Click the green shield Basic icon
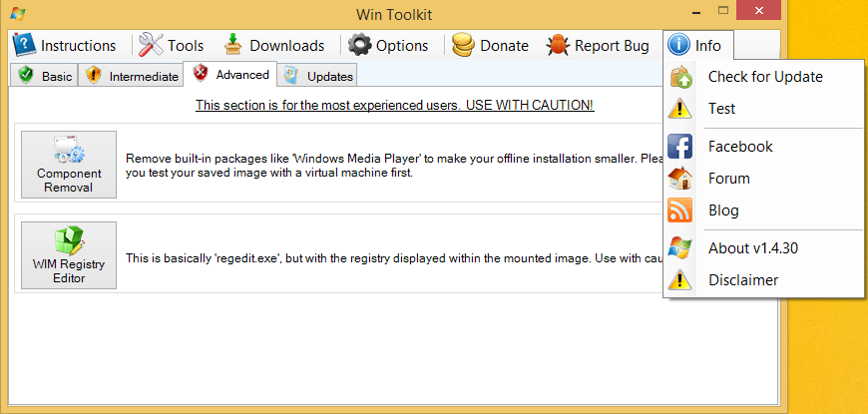 click(x=26, y=75)
